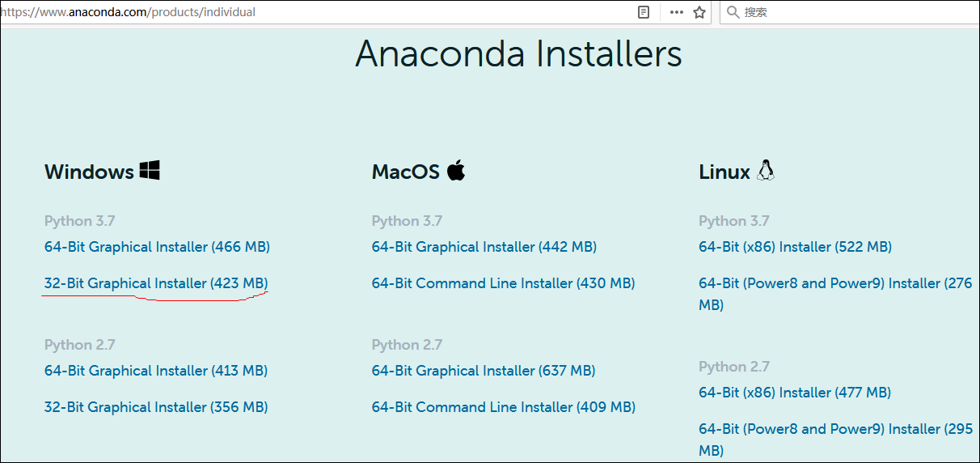The image size is (980, 463).
Task: Click the Linux penguin icon
Action: pos(765,170)
